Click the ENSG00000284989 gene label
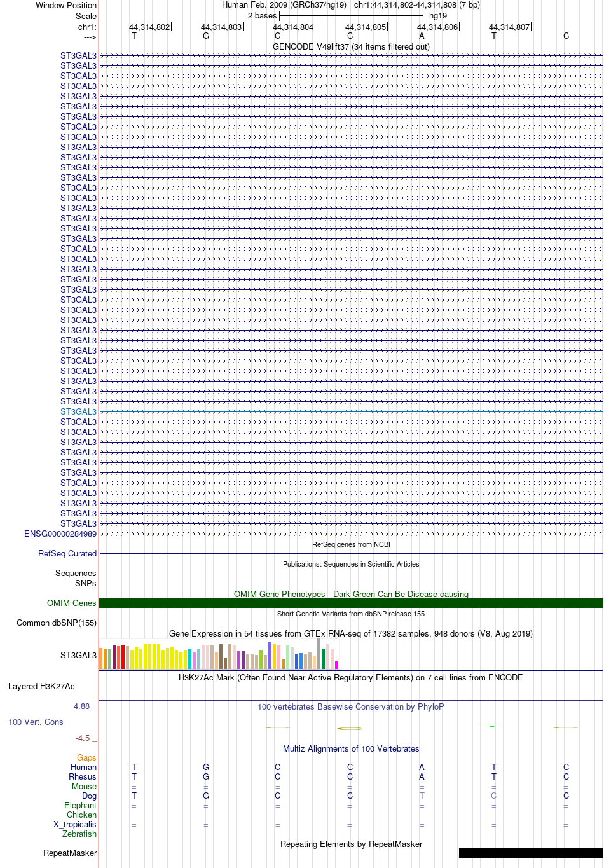This screenshot has height=868, width=604. click(x=60, y=534)
